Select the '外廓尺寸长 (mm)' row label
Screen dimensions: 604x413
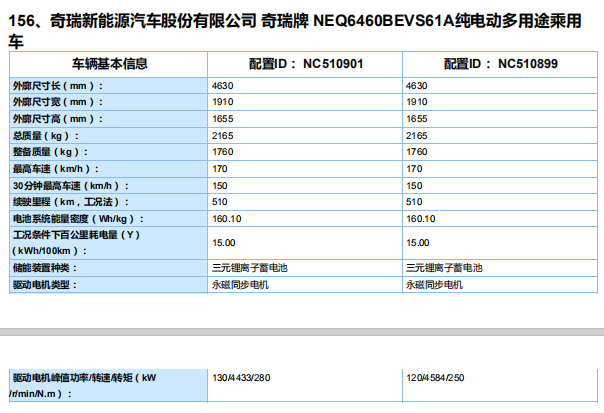[x=58, y=86]
